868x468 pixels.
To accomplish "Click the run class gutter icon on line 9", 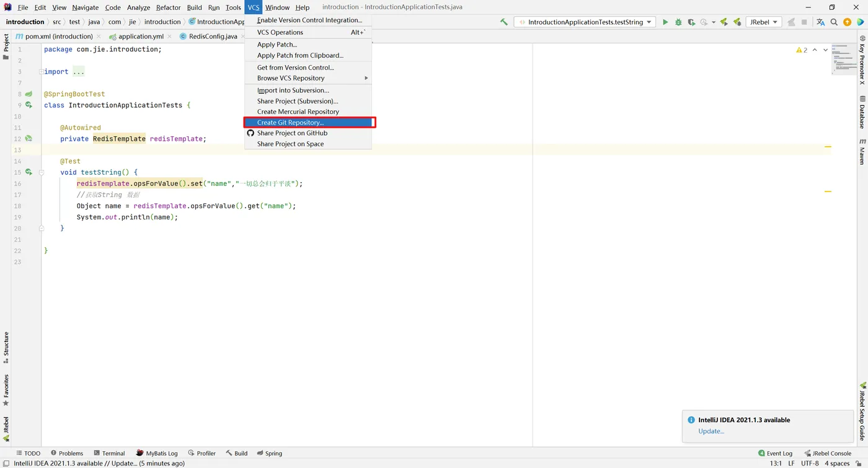I will click(x=29, y=105).
